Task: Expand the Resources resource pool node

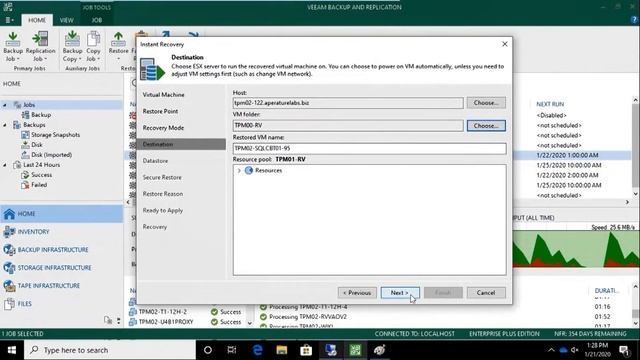Action: coord(239,171)
